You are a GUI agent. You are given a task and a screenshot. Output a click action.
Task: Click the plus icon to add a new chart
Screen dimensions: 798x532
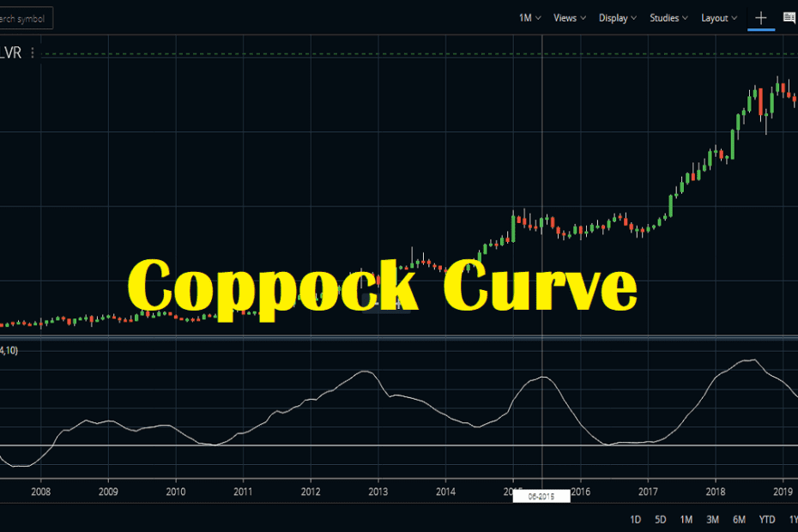tap(760, 17)
